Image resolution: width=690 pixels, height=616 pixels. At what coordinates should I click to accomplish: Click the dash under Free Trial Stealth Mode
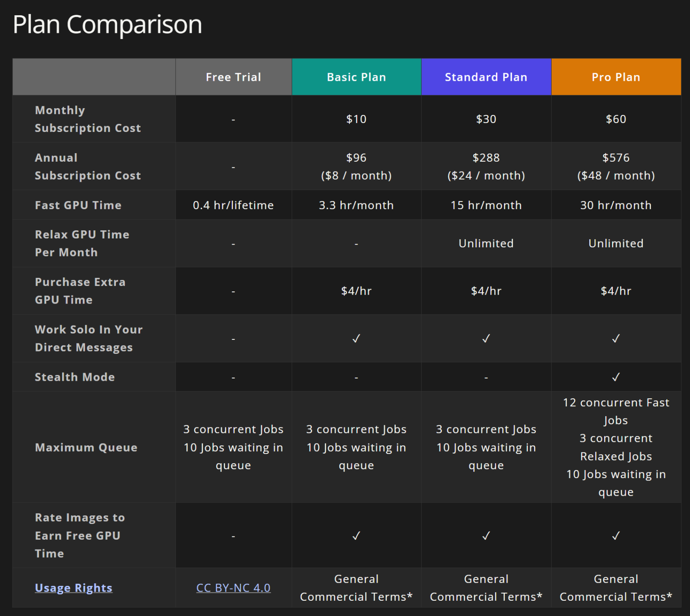click(x=233, y=377)
